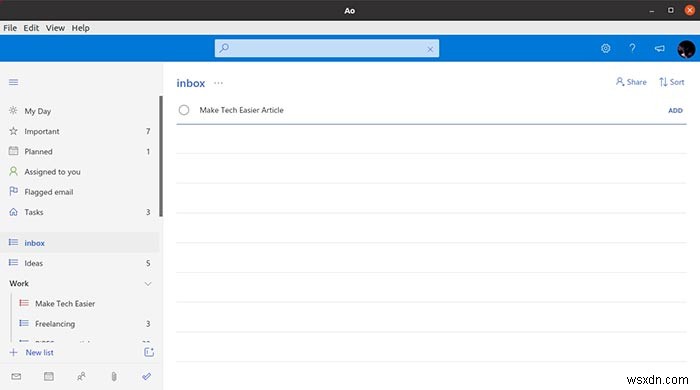The height and width of the screenshot is (390, 700).
Task: Open the Freelancing list
Action: [x=85, y=324]
